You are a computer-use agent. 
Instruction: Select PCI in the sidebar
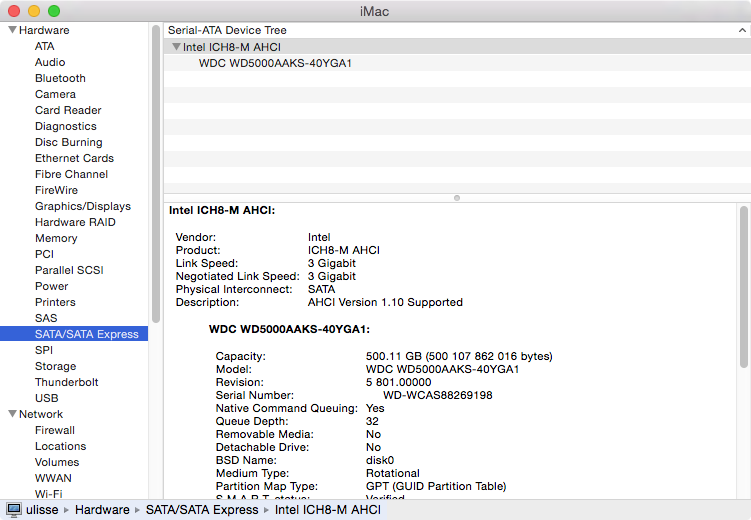click(45, 254)
